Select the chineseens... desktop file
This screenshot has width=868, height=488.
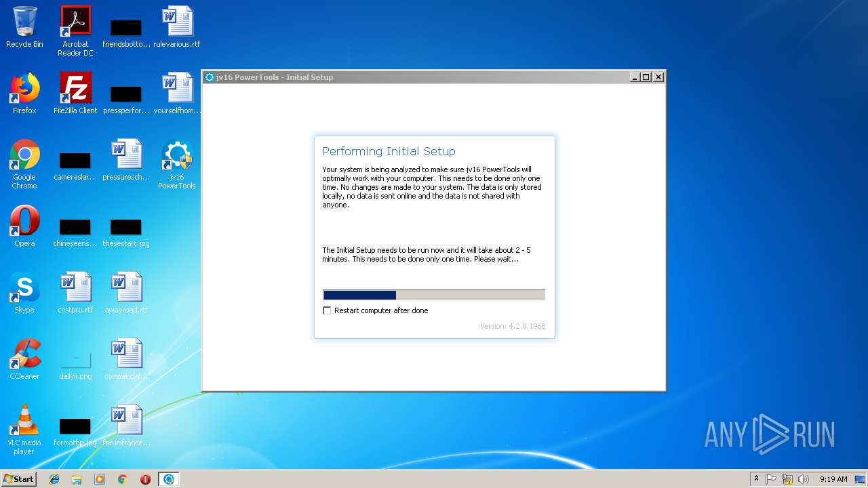(75, 232)
